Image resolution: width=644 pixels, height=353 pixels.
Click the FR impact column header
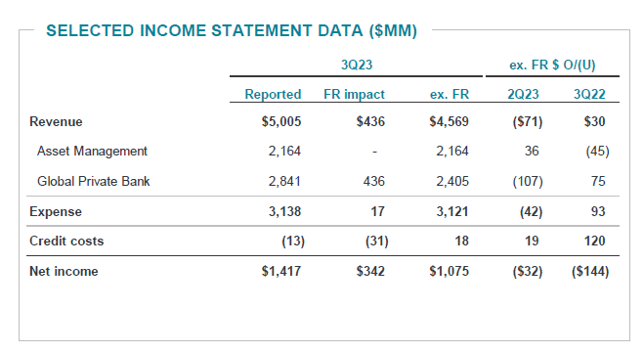[x=354, y=94]
